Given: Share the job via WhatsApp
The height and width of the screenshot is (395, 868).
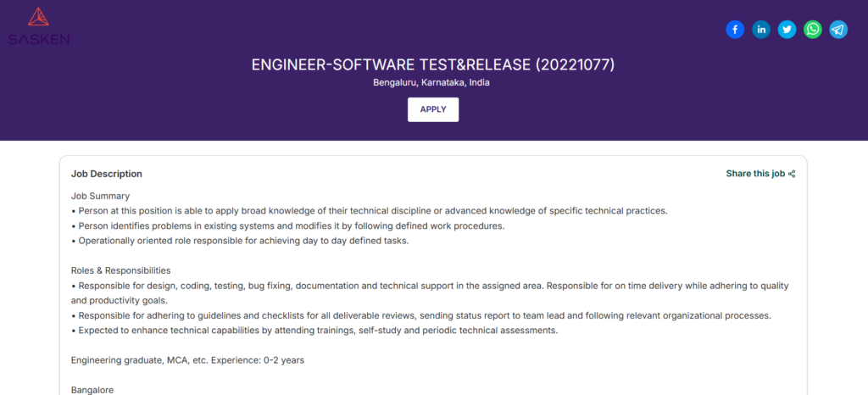Looking at the screenshot, I should pos(813,30).
